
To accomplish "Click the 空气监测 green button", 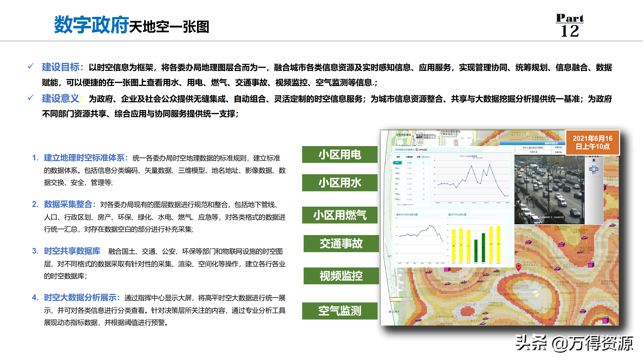I will tap(340, 311).
